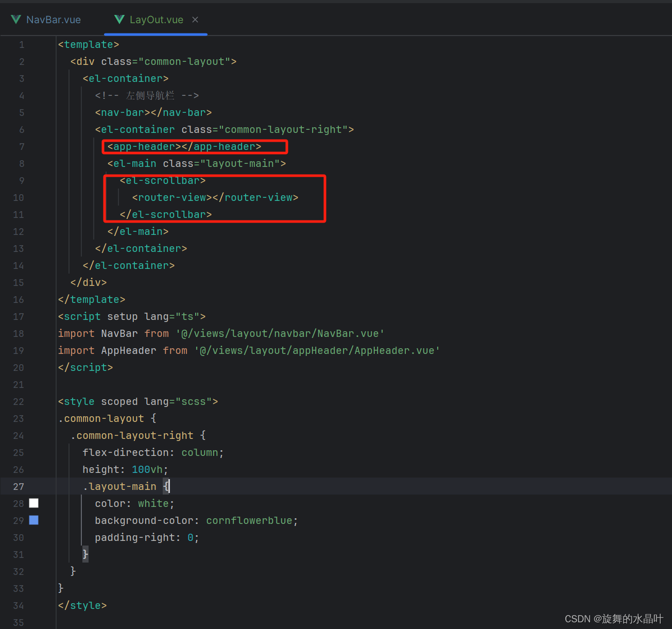The image size is (672, 629).
Task: Click the closing </el-container> tag on line 14
Action: click(129, 265)
